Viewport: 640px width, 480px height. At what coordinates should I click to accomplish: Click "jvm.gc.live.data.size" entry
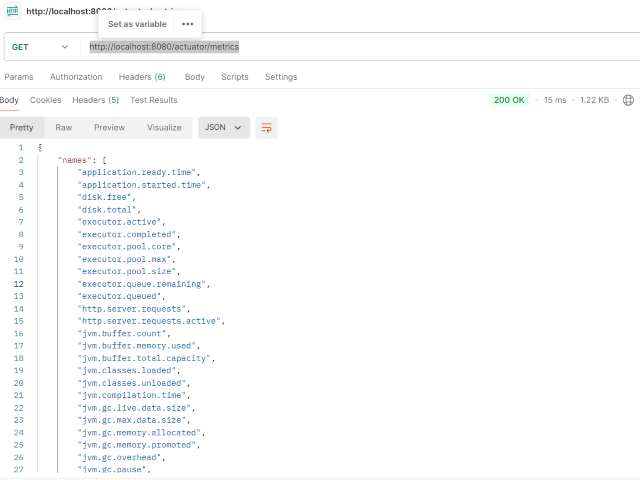134,408
